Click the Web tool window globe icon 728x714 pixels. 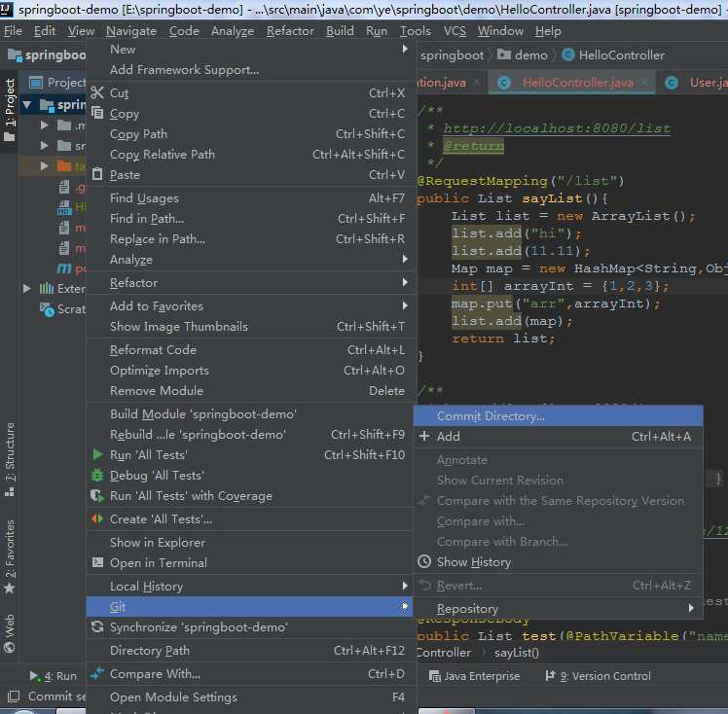10,647
